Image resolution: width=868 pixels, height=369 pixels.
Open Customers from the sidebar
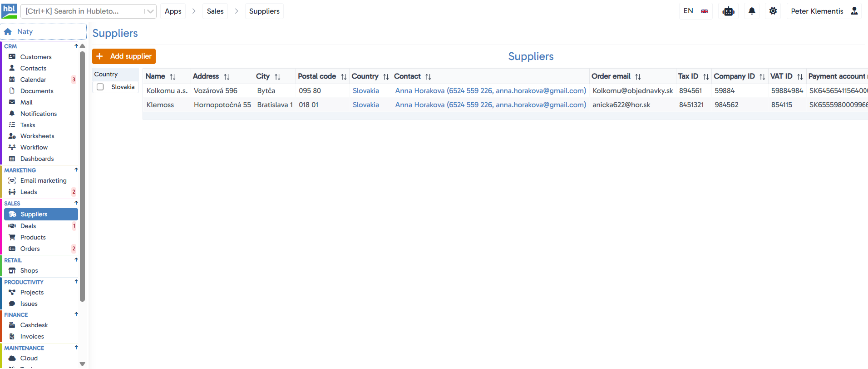click(36, 57)
